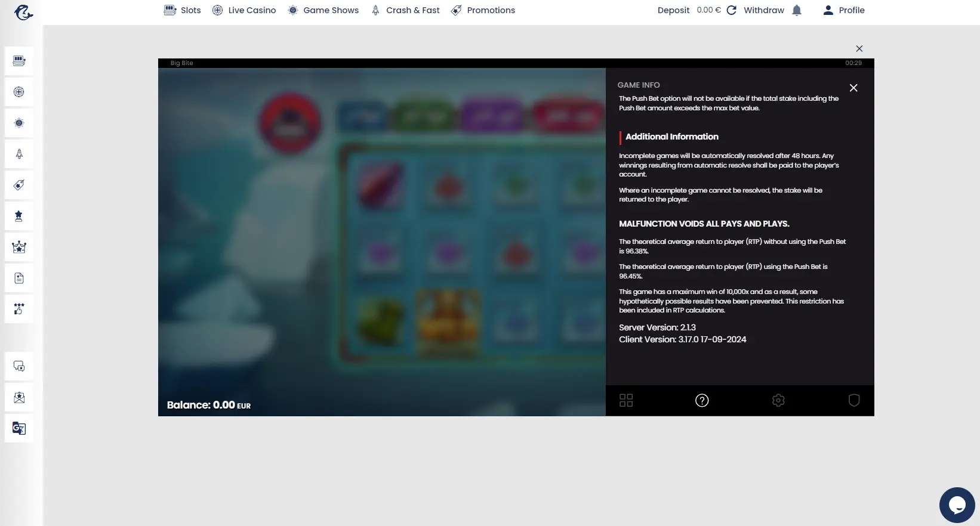This screenshot has width=980, height=526.
Task: Open Game Shows from the top navigation
Action: pyautogui.click(x=323, y=10)
